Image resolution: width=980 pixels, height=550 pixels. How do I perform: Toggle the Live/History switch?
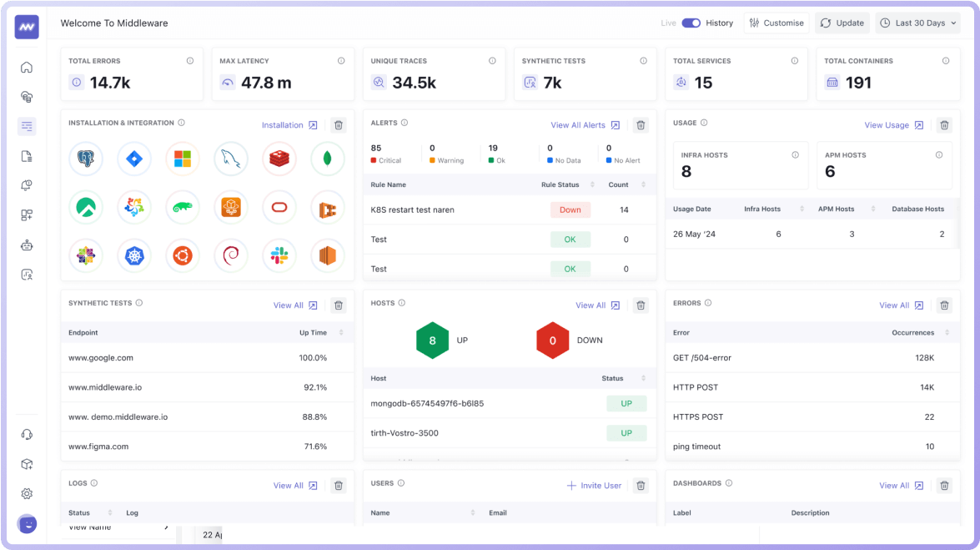click(x=691, y=23)
